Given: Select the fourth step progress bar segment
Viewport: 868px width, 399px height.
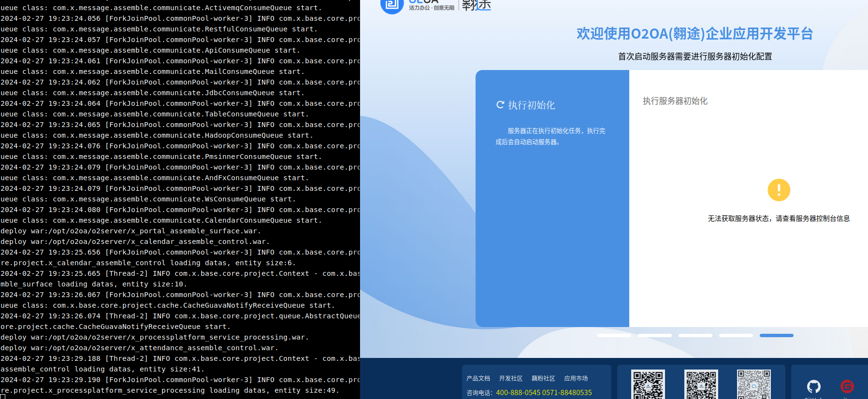Looking at the screenshot, I should 736,335.
